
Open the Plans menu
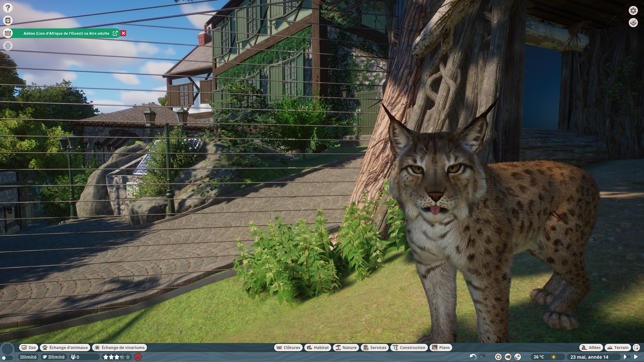point(441,347)
